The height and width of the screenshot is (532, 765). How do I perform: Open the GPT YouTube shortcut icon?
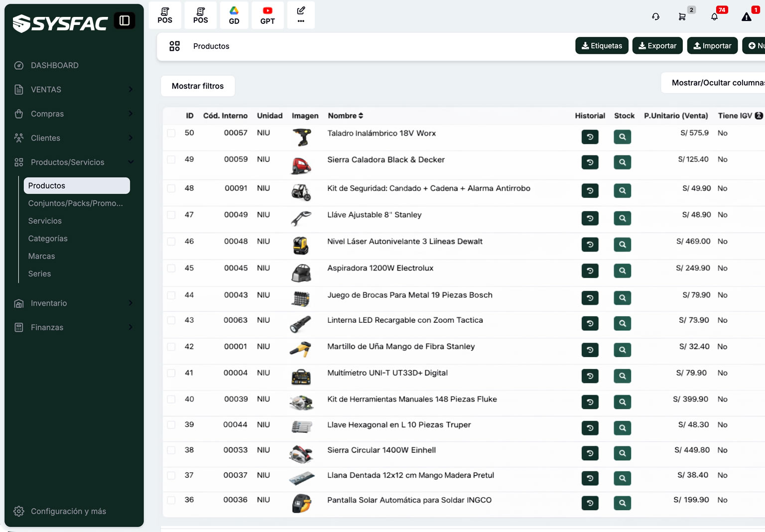[x=267, y=15]
